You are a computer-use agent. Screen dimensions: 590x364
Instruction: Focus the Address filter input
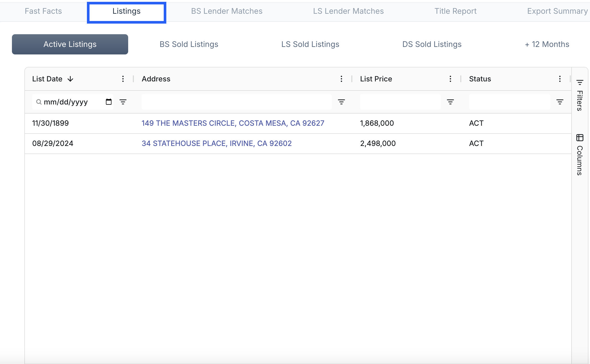tap(237, 102)
